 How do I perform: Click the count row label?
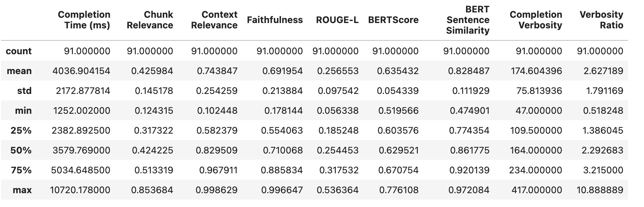[19, 51]
